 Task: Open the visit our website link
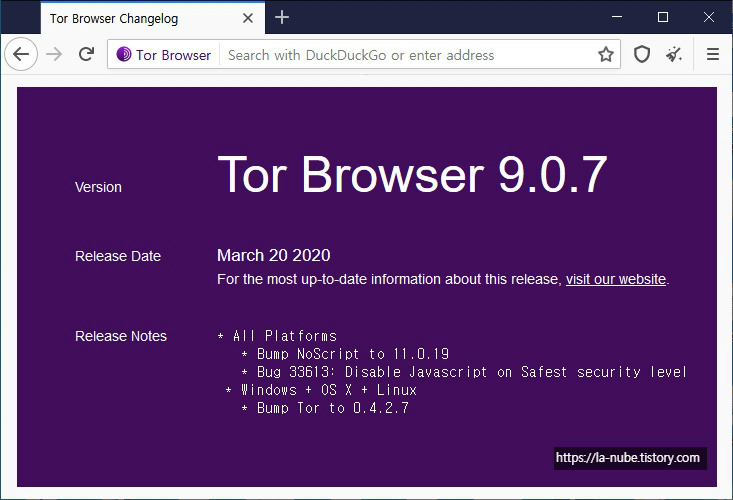616,279
